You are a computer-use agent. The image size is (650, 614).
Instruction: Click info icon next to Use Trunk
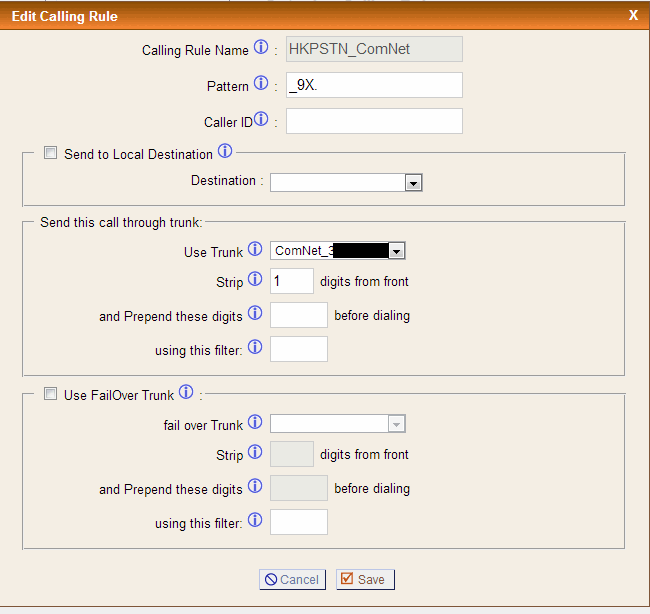(255, 250)
